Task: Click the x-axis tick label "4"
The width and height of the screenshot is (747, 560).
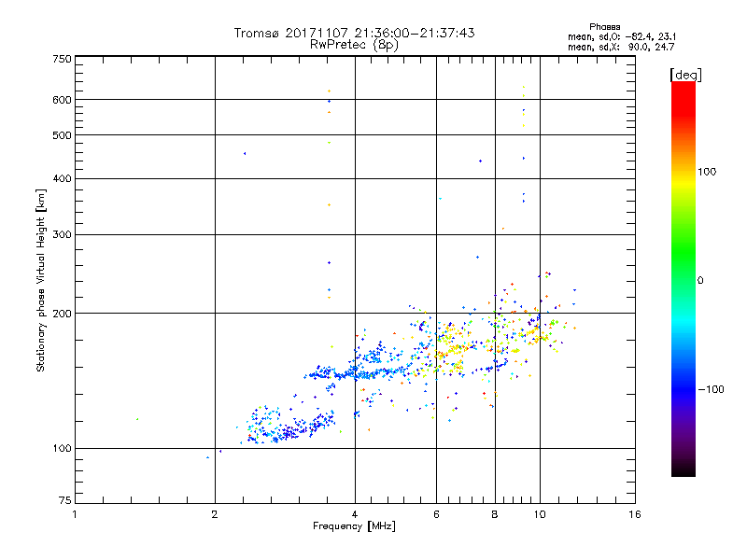Action: (x=355, y=514)
